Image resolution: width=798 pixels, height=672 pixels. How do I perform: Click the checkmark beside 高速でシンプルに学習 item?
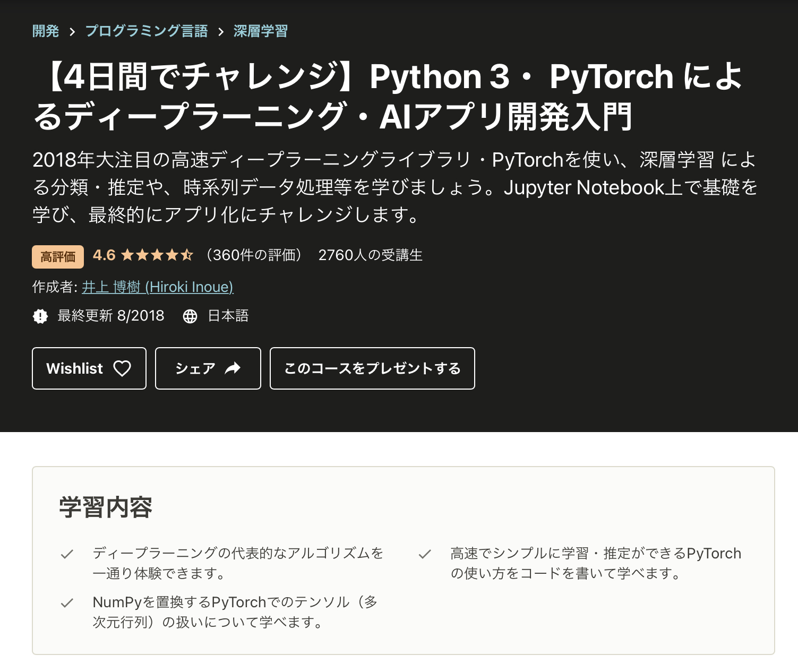point(425,554)
